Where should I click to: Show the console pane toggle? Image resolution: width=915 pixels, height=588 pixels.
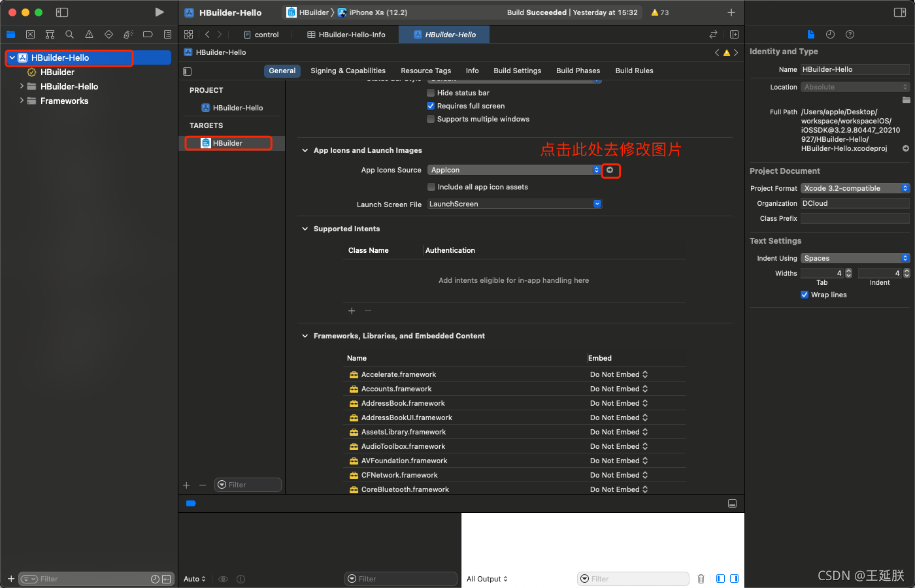coord(734,579)
